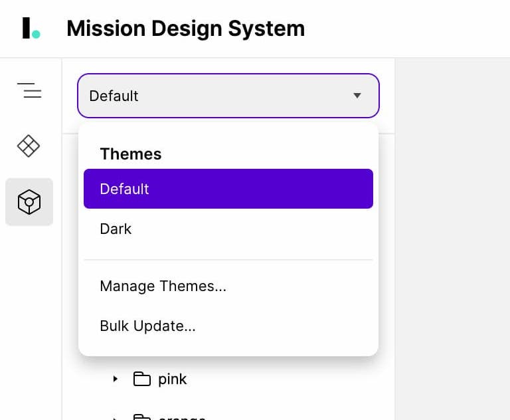This screenshot has width=510, height=420.
Task: Select the pink tree item label
Action: coord(173,379)
